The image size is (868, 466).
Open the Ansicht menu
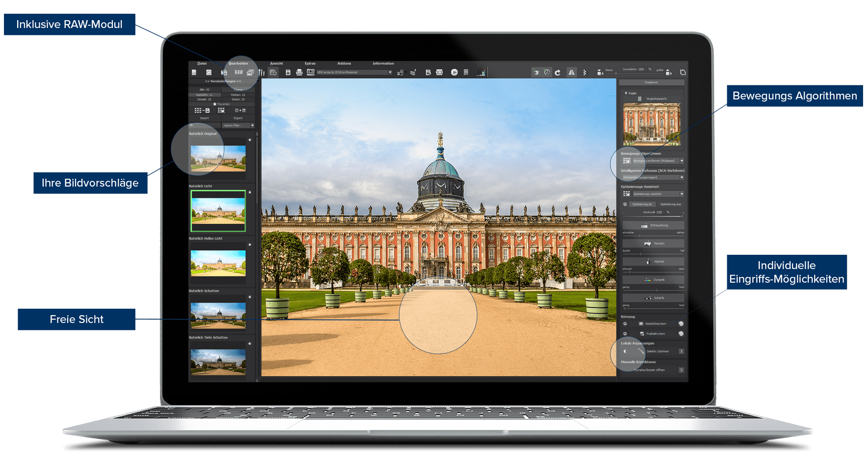coord(277,63)
